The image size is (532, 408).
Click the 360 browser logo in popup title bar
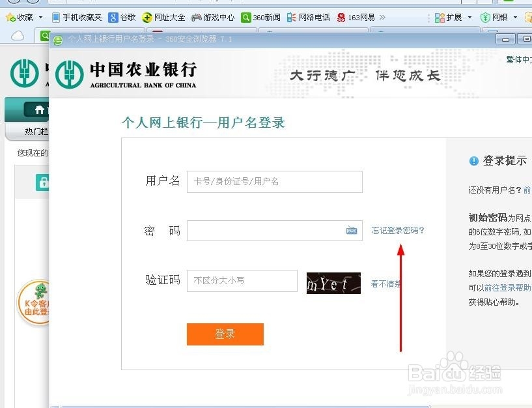(x=58, y=40)
